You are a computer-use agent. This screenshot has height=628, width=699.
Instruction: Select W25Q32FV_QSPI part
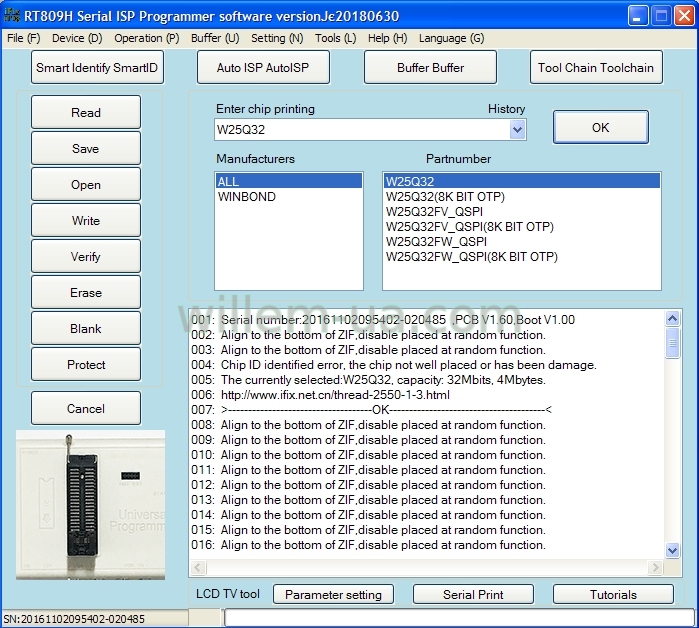coord(521,212)
